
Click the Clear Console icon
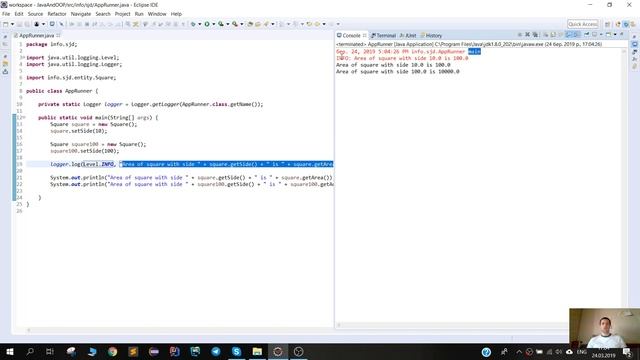(546, 34)
